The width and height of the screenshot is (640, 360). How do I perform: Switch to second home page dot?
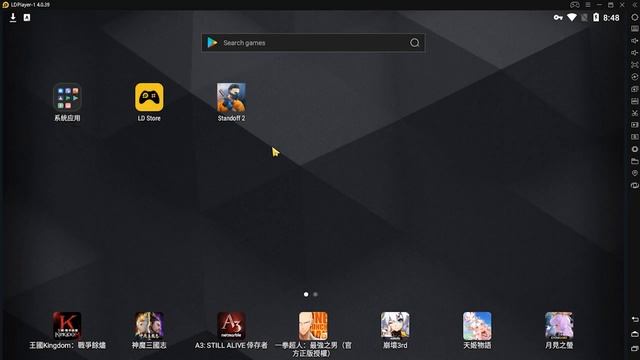[316, 294]
